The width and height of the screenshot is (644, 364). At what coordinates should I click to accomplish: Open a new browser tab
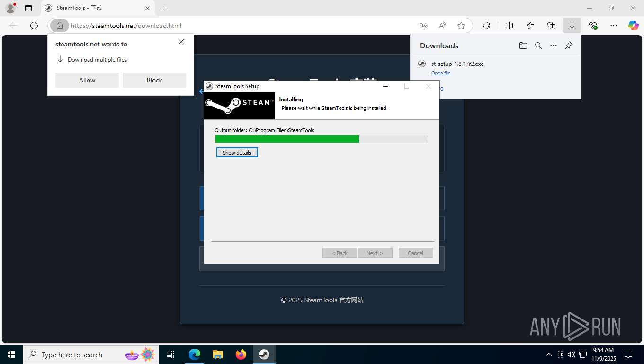pos(165,8)
